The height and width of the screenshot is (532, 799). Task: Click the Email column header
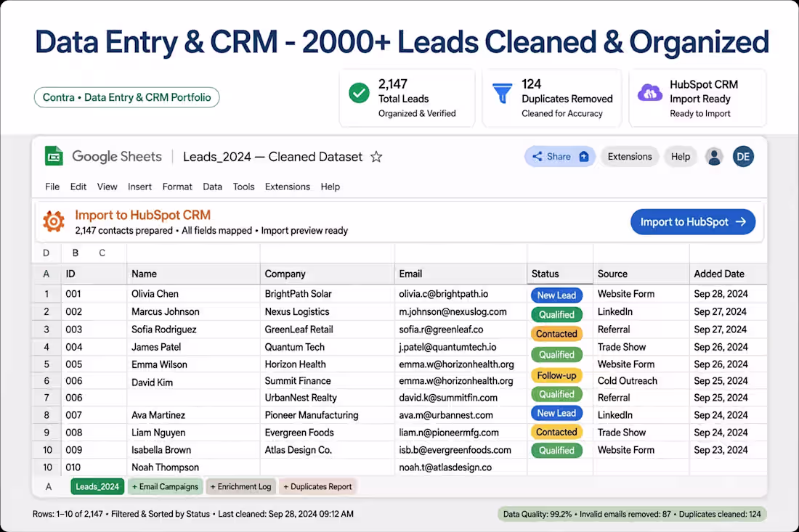coord(461,274)
